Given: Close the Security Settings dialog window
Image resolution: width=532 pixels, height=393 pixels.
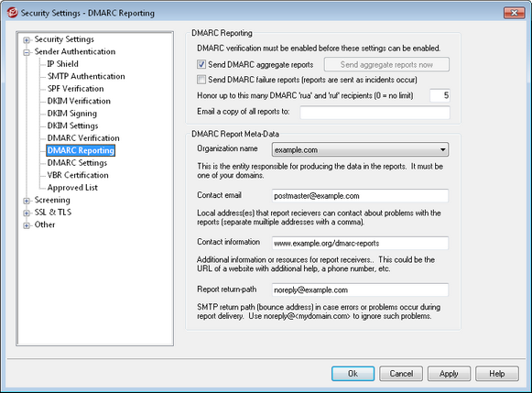Looking at the screenshot, I should 514,13.
